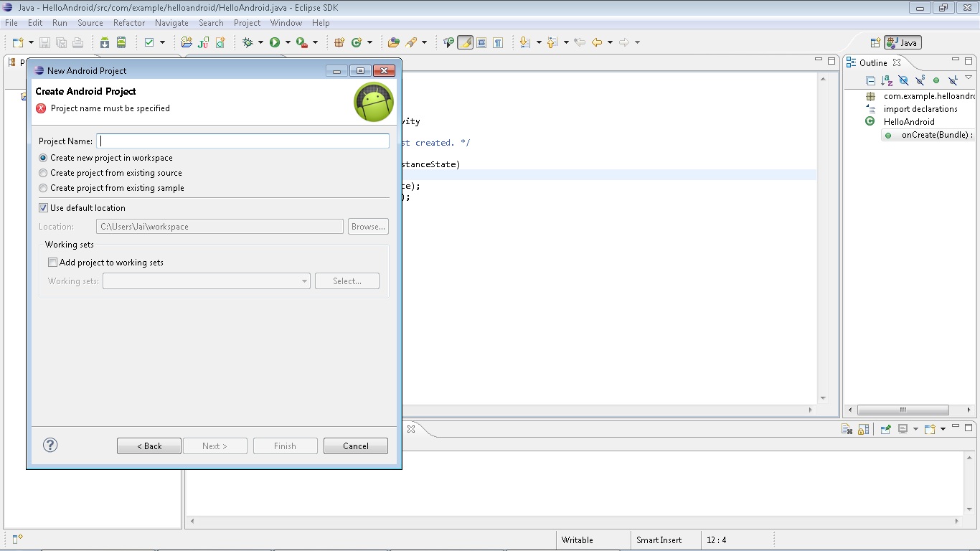Open the Refactor menu
Viewport: 980px width, 551px height.
(129, 23)
